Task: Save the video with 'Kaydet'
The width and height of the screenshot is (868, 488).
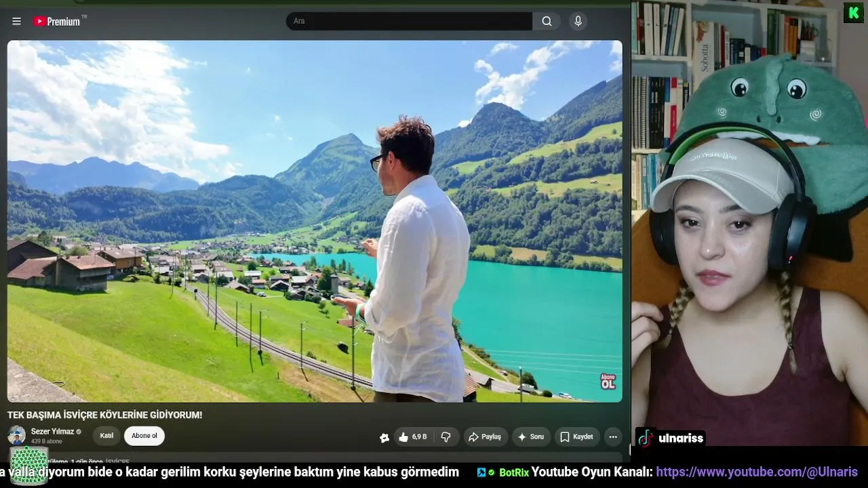Action: pyautogui.click(x=576, y=437)
